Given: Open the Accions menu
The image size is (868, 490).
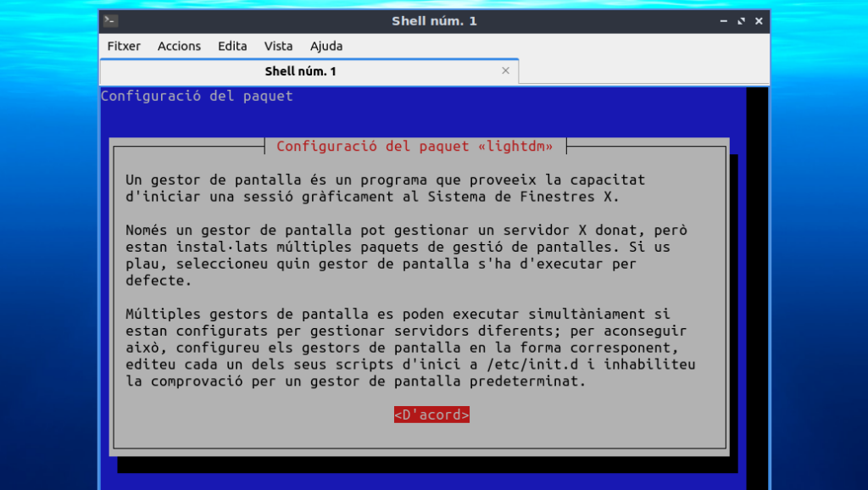Looking at the screenshot, I should [179, 46].
